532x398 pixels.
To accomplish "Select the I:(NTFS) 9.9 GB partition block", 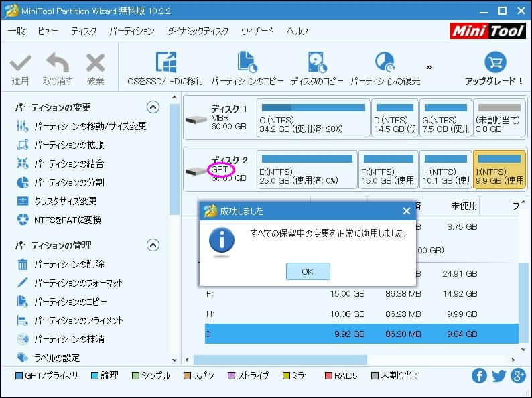I will point(499,170).
